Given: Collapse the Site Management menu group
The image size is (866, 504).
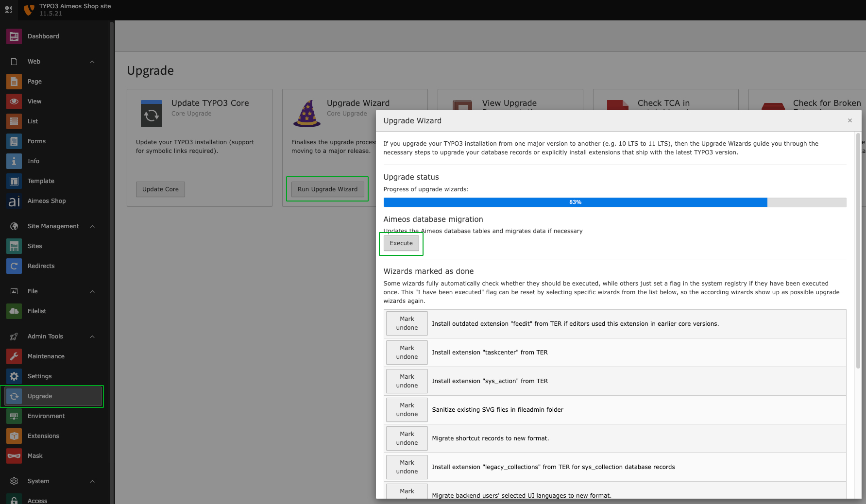Looking at the screenshot, I should 92,226.
